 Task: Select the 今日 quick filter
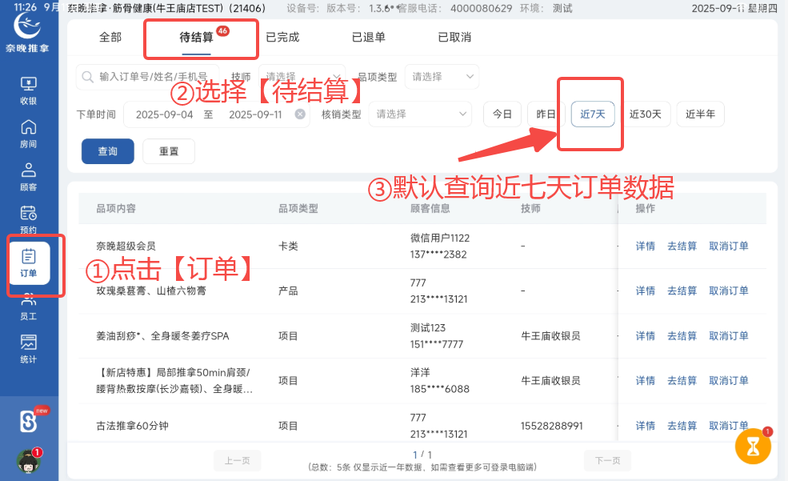(502, 114)
